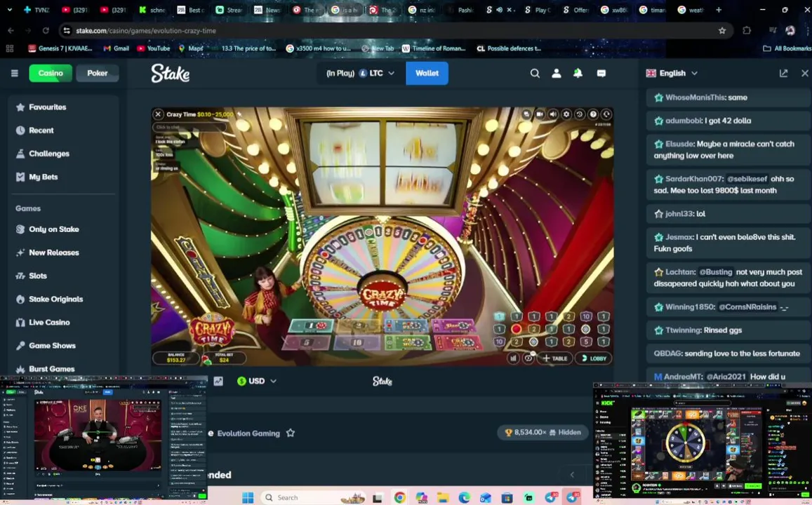Mute the Crazy Time game sound

click(x=553, y=114)
